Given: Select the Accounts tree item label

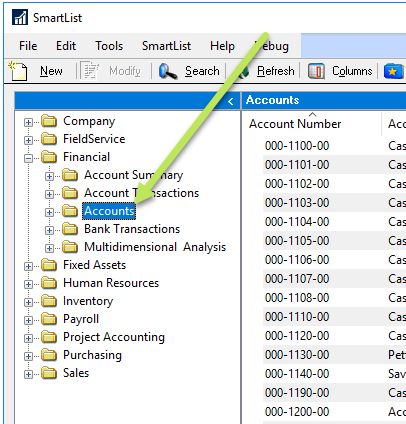Looking at the screenshot, I should coord(109,211).
